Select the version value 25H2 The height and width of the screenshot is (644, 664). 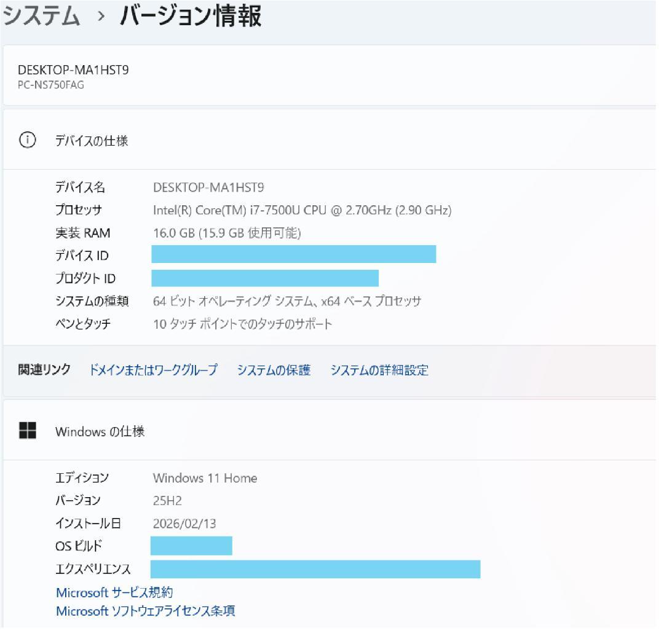pyautogui.click(x=167, y=501)
